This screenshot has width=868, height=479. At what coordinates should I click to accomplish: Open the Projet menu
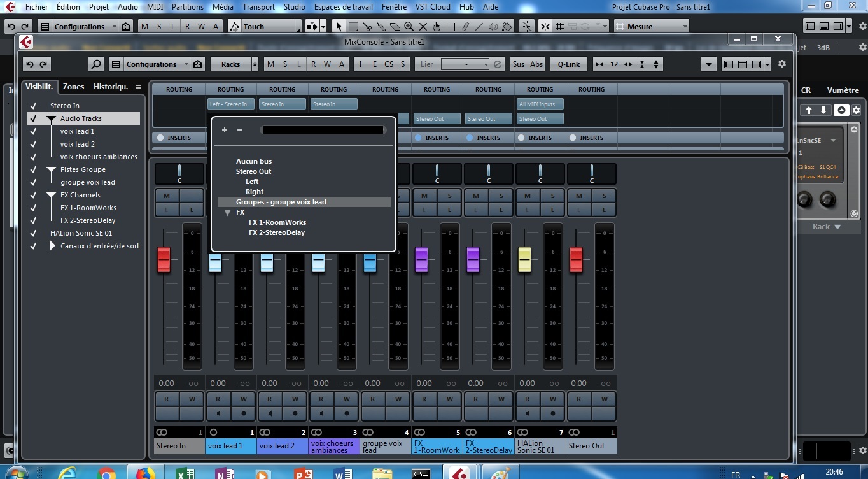pos(99,7)
